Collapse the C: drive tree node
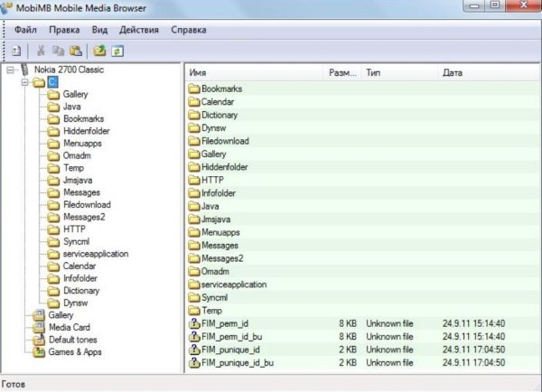 25,82
